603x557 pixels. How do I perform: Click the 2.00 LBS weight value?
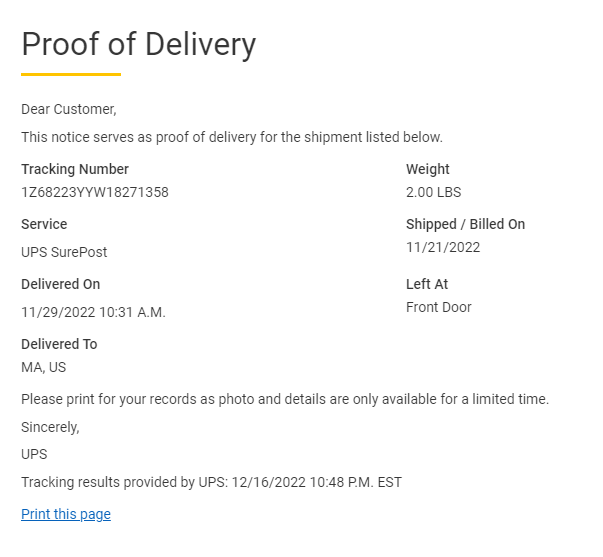[433, 192]
